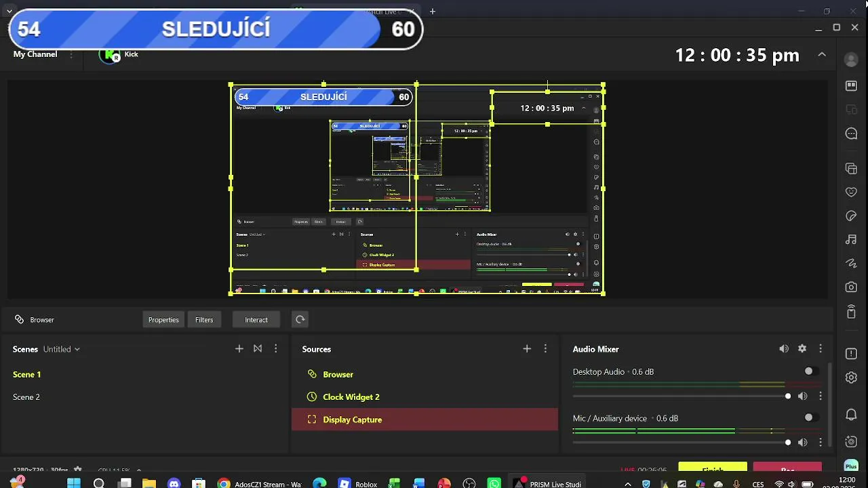Add a new source with plus icon
Screen dimensions: 868x488
click(527, 348)
